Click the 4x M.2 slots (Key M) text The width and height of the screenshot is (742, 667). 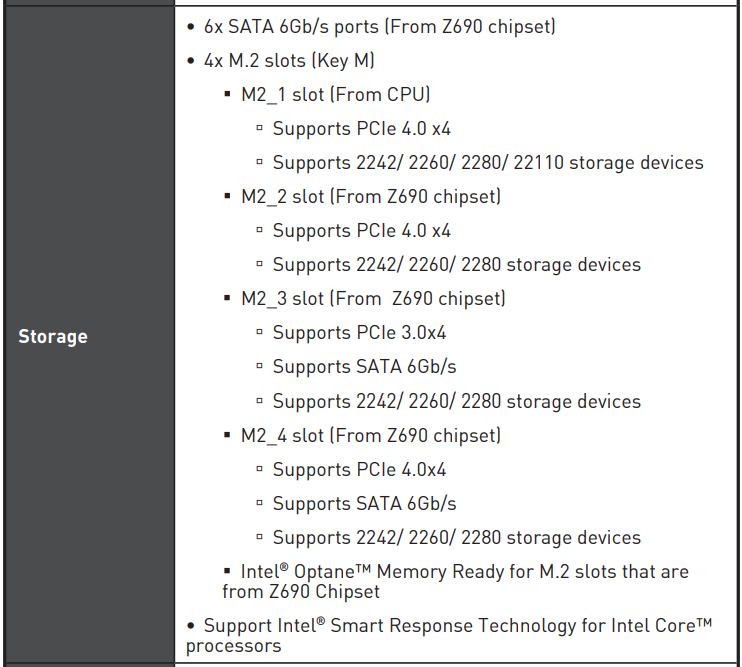click(x=289, y=61)
